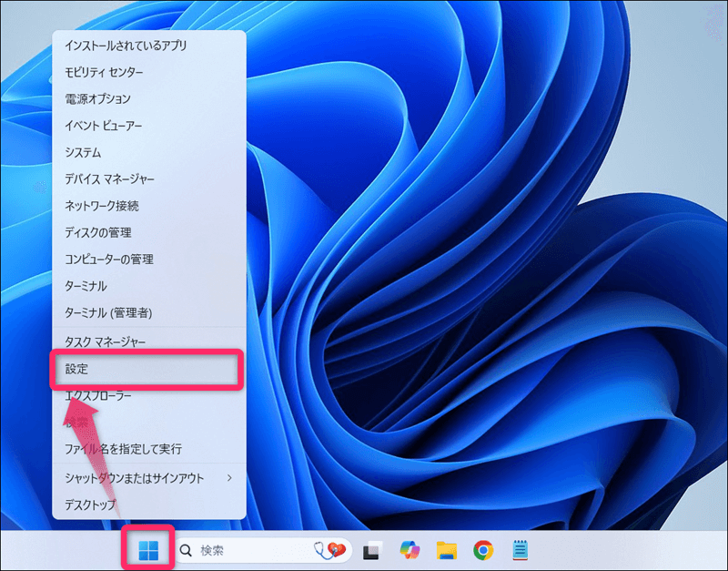Open デバイス マネージャー from the list
The width and height of the screenshot is (728, 571).
click(x=109, y=179)
